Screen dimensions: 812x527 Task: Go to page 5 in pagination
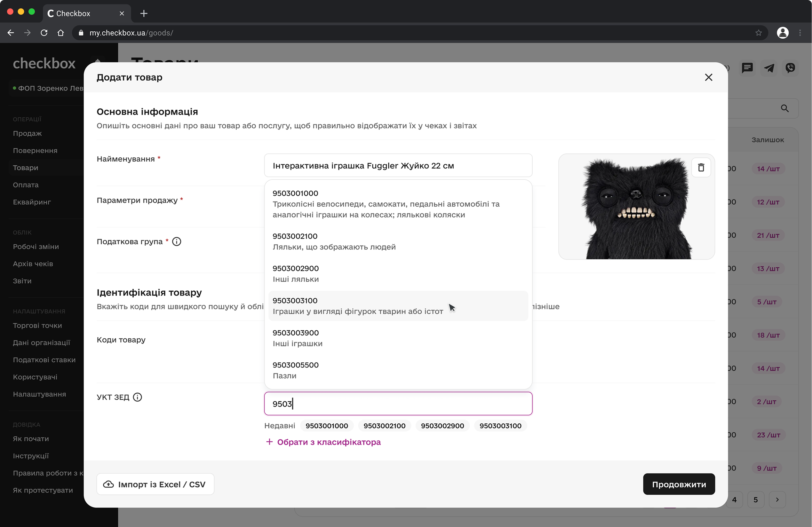pos(755,499)
